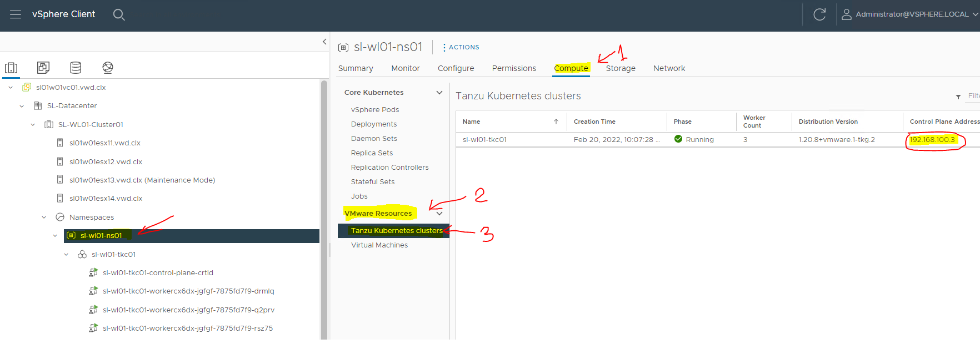
Task: Open vSphere Pods in the side menu
Action: 375,110
